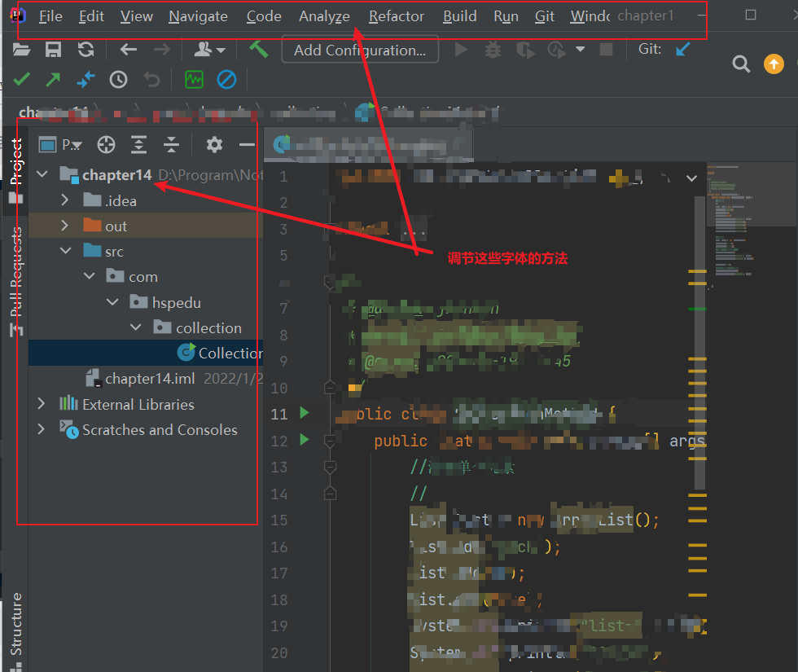
Task: Click Collapse All in project panel
Action: tap(171, 145)
